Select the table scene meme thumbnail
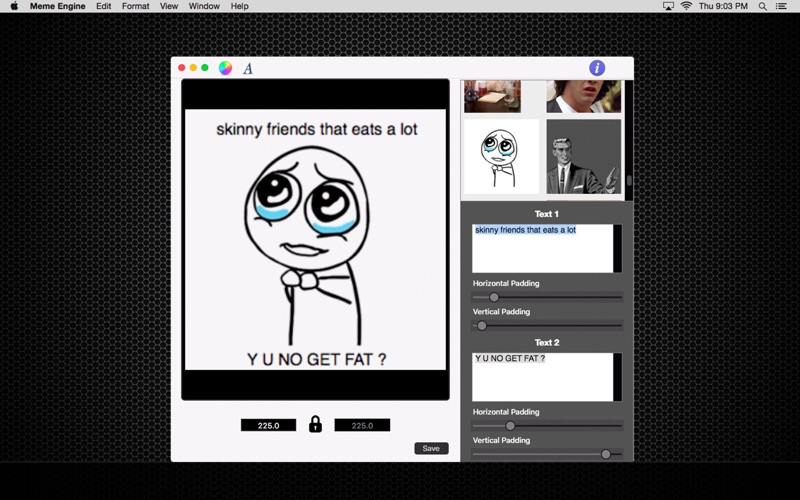The width and height of the screenshot is (800, 500). (x=492, y=96)
